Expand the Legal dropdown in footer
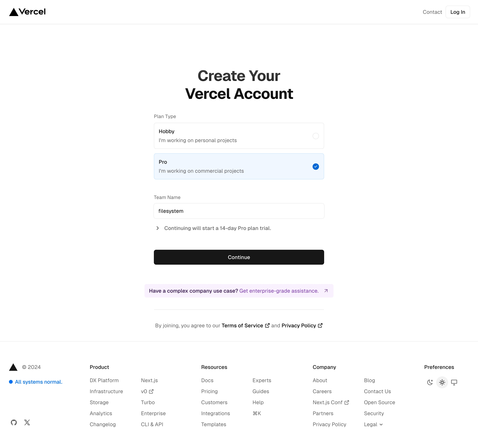Image resolution: width=478 pixels, height=448 pixels. [373, 424]
